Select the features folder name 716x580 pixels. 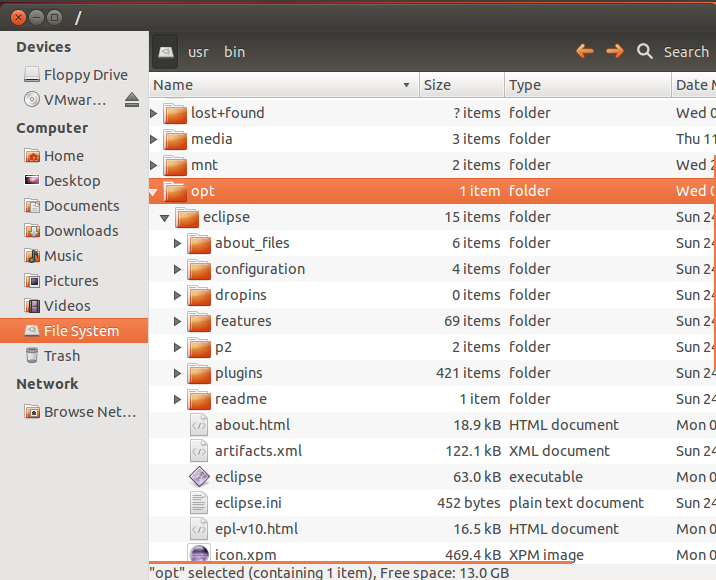click(243, 321)
